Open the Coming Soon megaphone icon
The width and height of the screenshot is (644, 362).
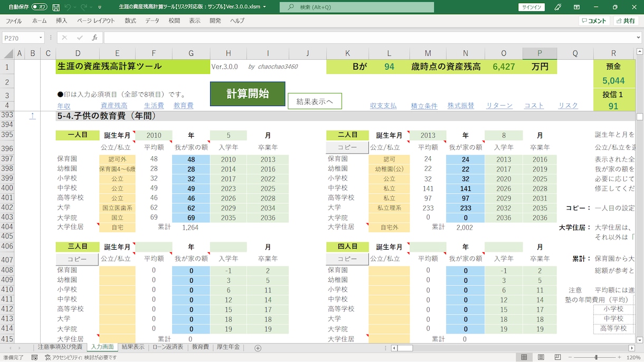pyautogui.click(x=558, y=7)
